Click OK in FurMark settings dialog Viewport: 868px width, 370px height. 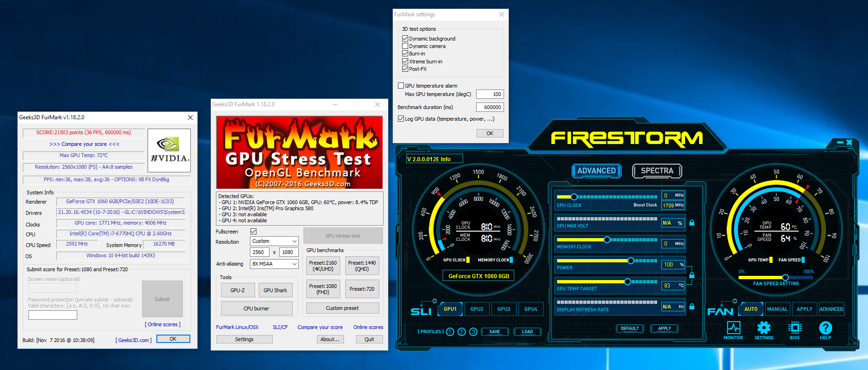click(x=490, y=133)
